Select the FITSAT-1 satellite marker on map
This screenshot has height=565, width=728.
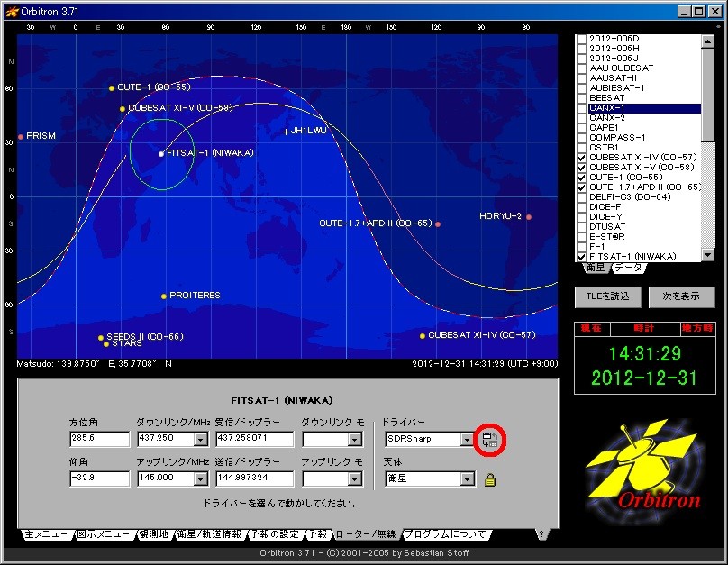(161, 154)
